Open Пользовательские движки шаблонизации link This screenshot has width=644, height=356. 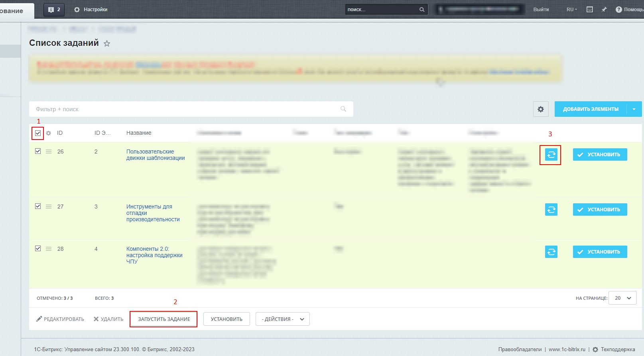coord(156,155)
